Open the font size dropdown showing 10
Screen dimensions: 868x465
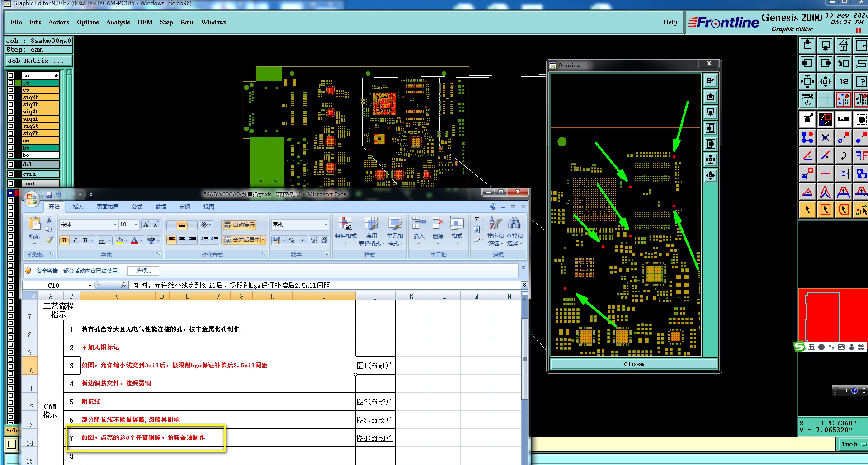tap(136, 225)
